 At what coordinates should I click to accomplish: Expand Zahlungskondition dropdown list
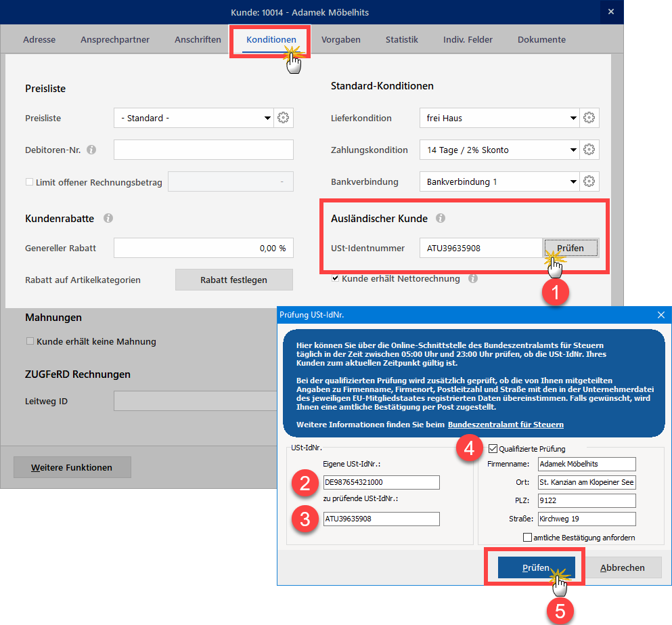[573, 150]
